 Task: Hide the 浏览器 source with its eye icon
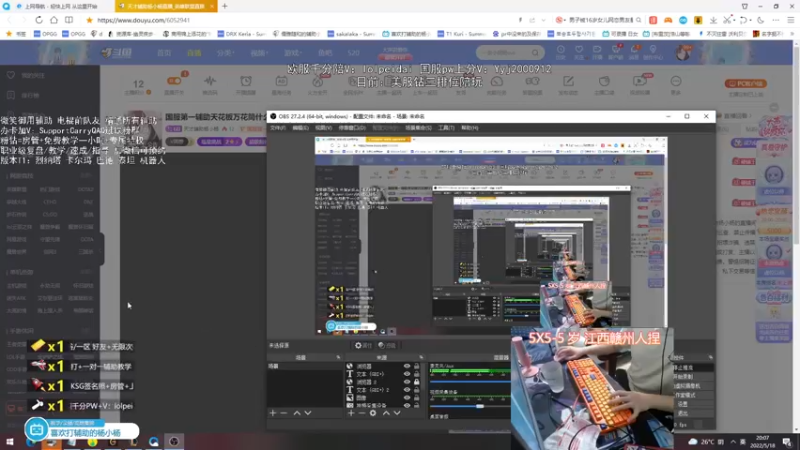click(x=407, y=366)
